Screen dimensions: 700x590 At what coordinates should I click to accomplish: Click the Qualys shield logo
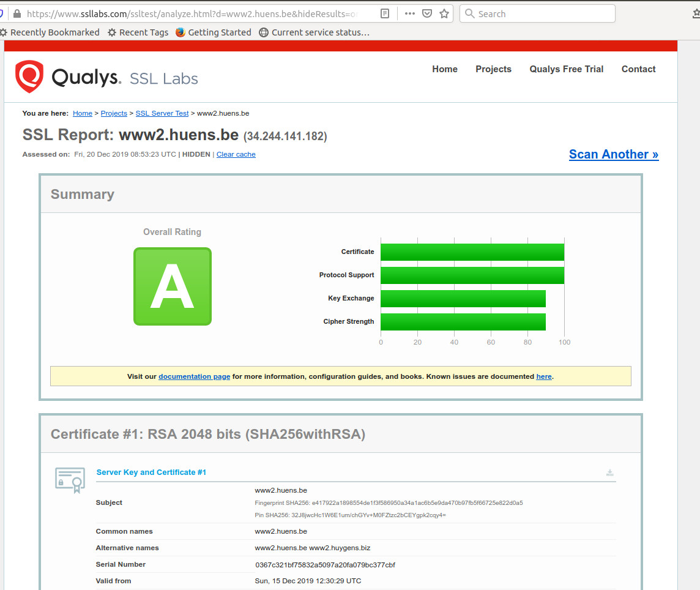point(29,77)
